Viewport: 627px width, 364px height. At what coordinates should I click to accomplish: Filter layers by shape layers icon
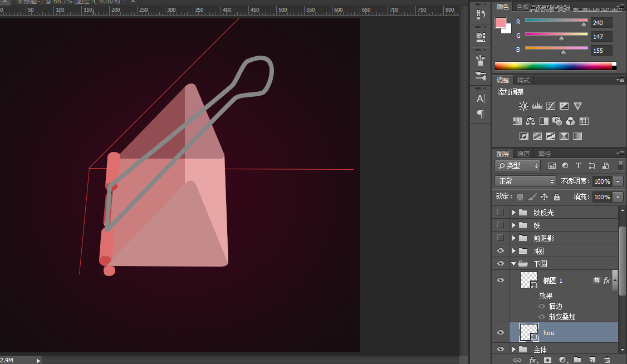592,165
